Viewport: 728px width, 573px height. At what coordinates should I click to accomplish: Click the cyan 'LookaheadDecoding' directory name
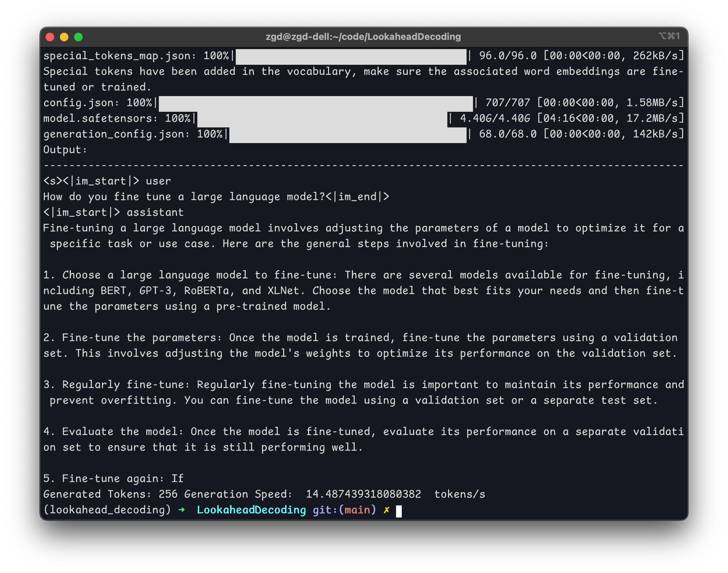click(251, 510)
